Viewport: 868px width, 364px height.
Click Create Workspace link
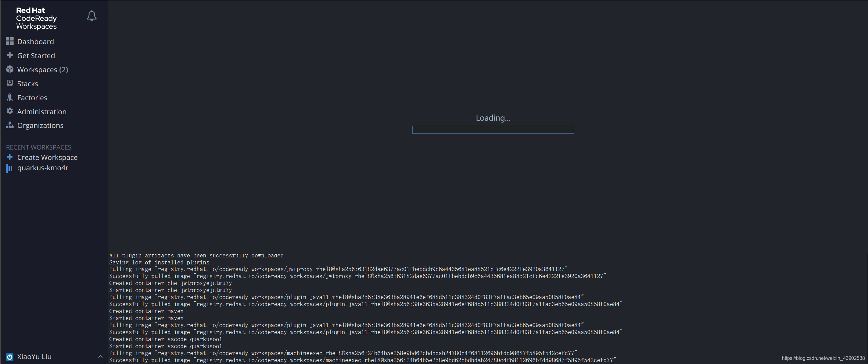coord(47,157)
